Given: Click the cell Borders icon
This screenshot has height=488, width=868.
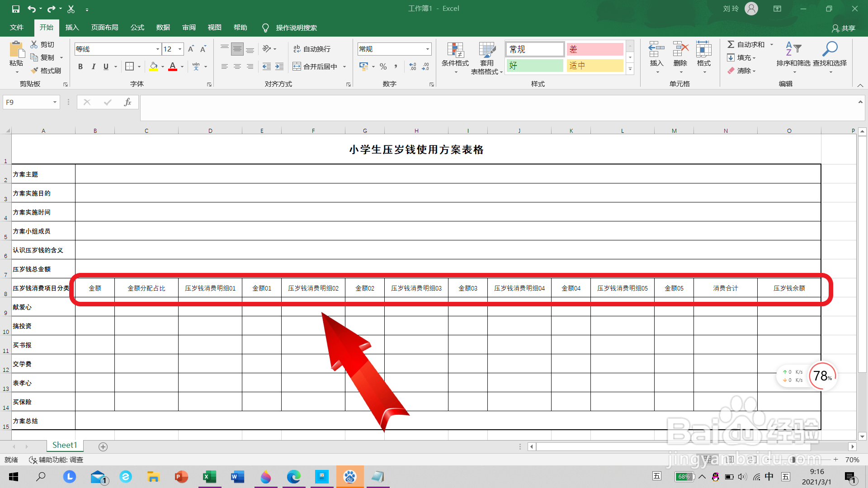Looking at the screenshot, I should tap(129, 66).
